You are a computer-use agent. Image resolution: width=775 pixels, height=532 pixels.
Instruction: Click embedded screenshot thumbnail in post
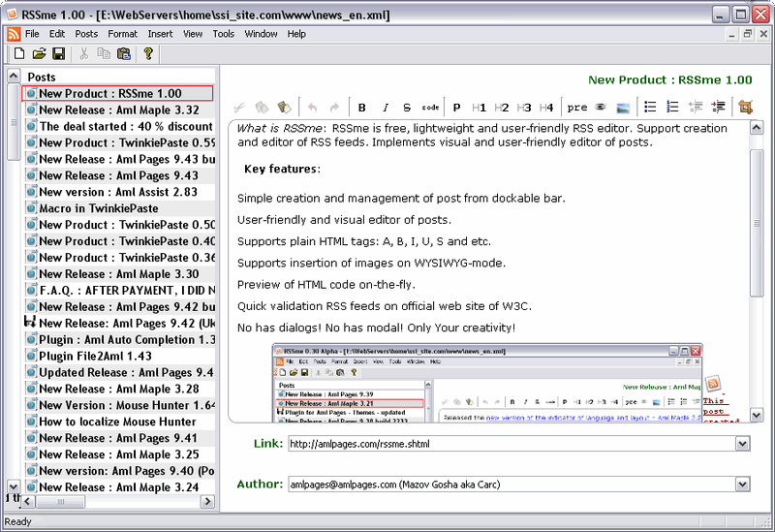click(x=487, y=383)
